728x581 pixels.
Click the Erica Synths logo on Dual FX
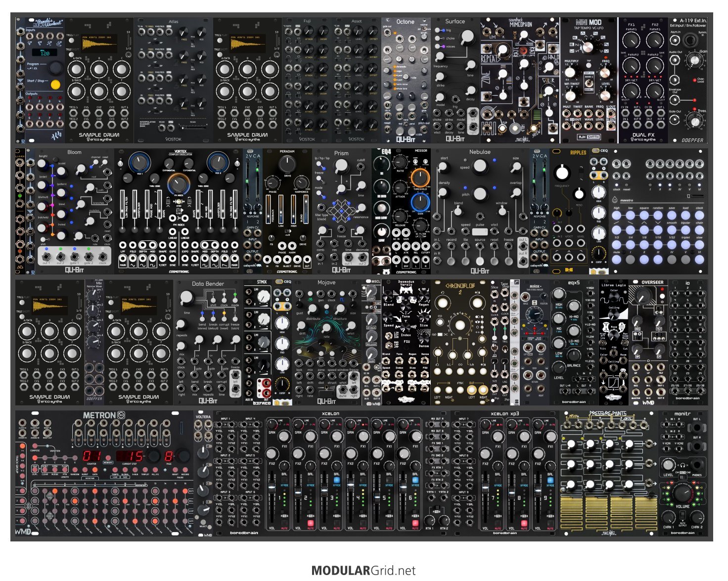coord(643,139)
